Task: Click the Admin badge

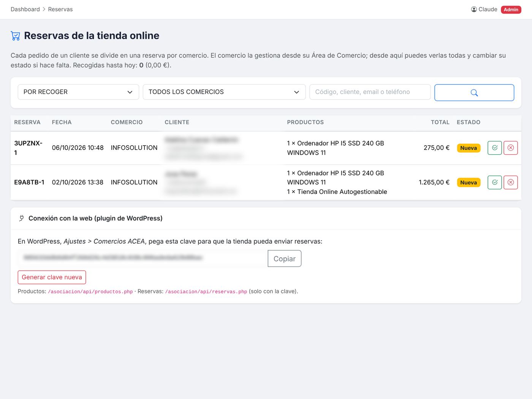Action: 511,9
